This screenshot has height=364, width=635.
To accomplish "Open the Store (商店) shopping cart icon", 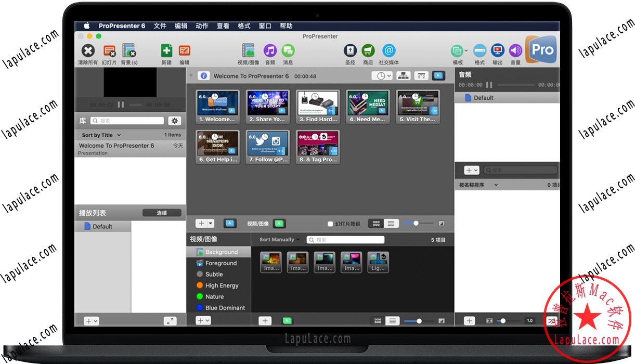I will click(x=368, y=50).
